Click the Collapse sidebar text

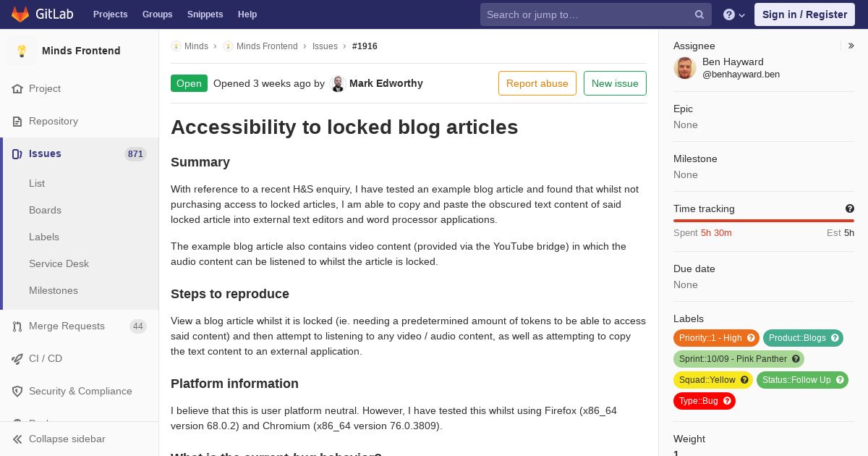[67, 439]
